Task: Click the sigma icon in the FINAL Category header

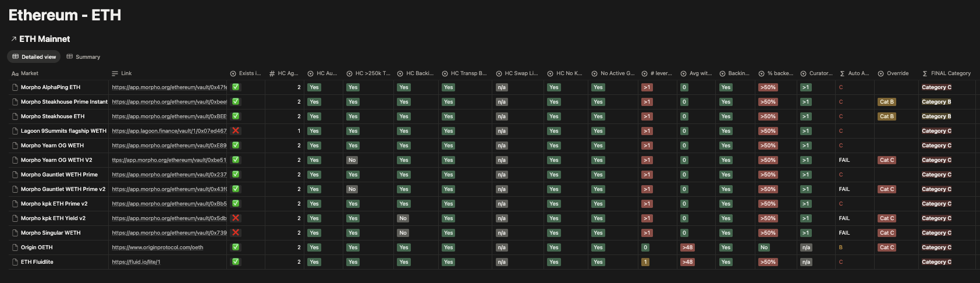Action: (x=925, y=73)
